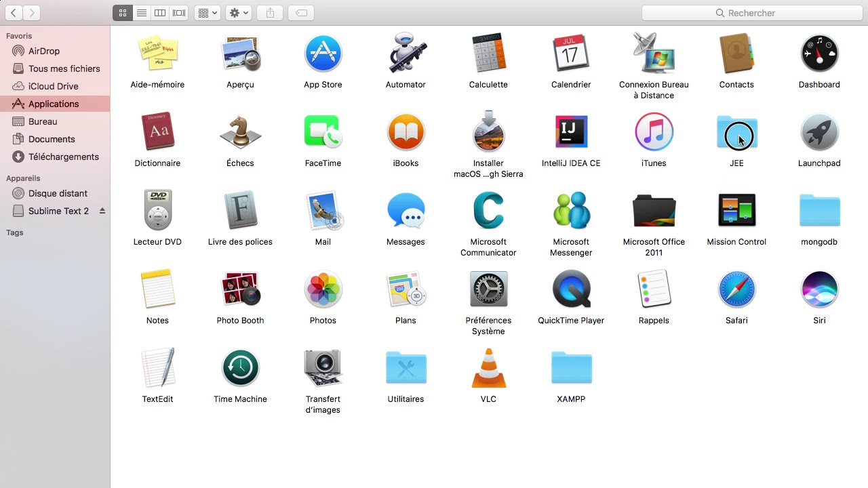Go back with the toolbar back arrow

(14, 13)
